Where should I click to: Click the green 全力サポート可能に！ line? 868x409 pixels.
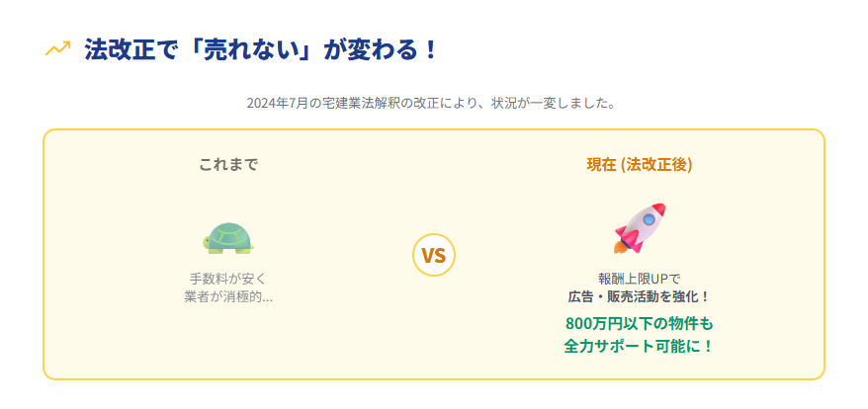pos(639,347)
